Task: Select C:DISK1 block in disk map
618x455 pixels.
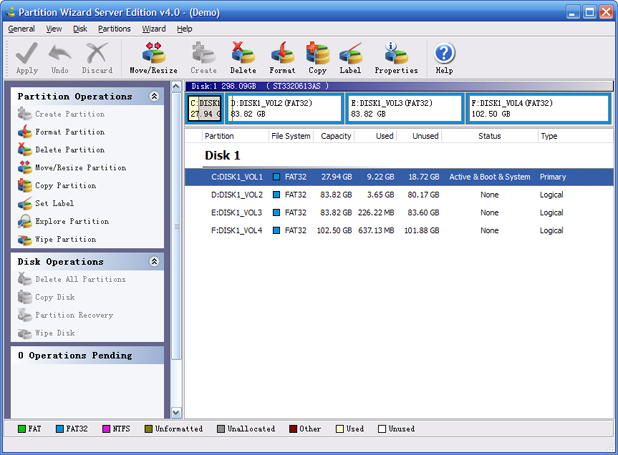Action: (205, 108)
